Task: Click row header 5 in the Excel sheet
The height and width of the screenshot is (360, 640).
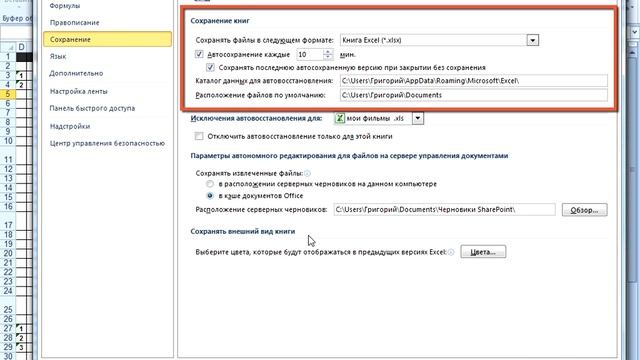Action: [8, 94]
